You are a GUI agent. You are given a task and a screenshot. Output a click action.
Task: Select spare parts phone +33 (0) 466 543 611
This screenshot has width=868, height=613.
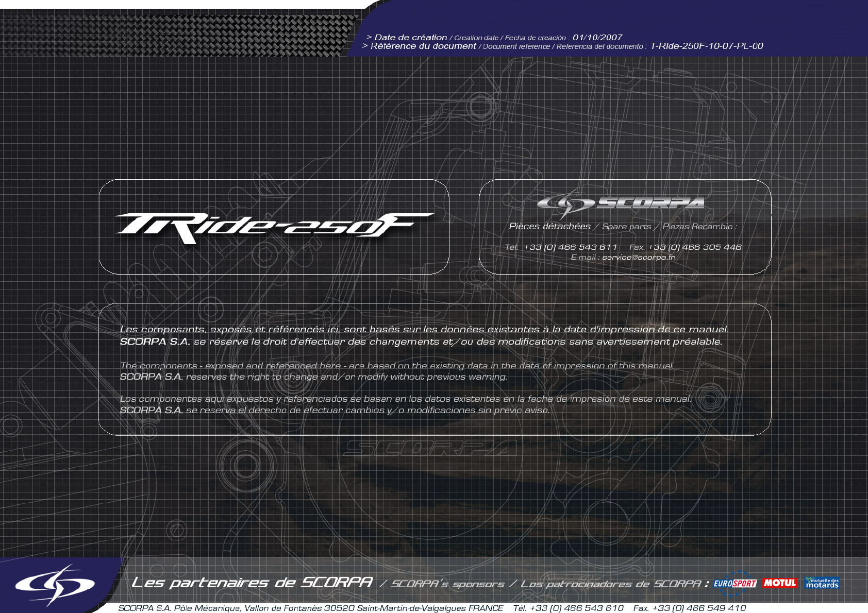pos(570,247)
